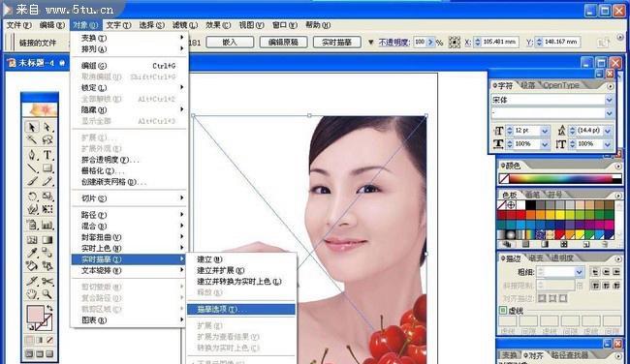Click the 不透明度 label link

[x=394, y=43]
